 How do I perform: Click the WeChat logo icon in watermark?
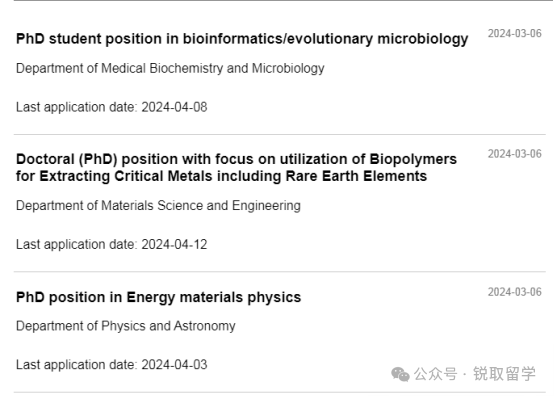pyautogui.click(x=400, y=374)
